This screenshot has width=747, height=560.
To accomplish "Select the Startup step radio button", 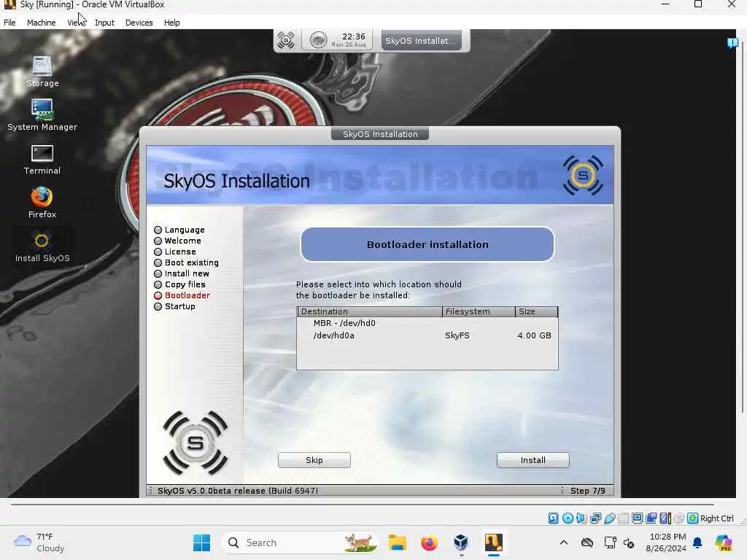I will pos(158,307).
